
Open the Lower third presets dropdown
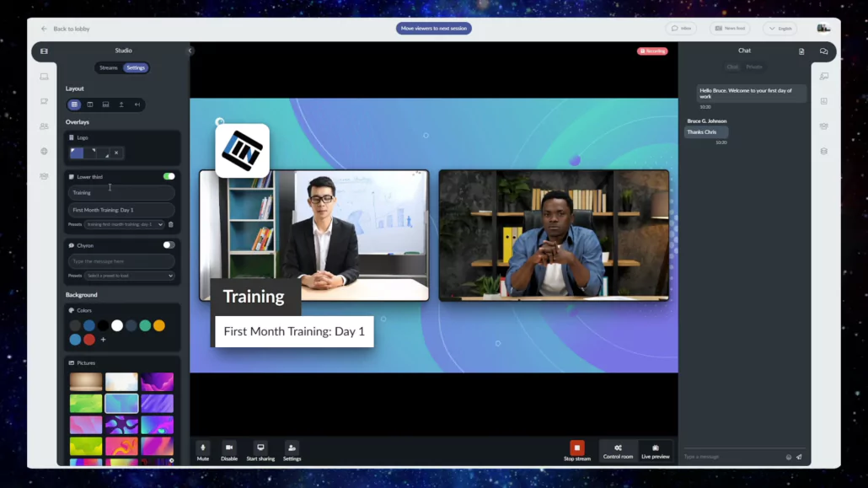pyautogui.click(x=124, y=224)
